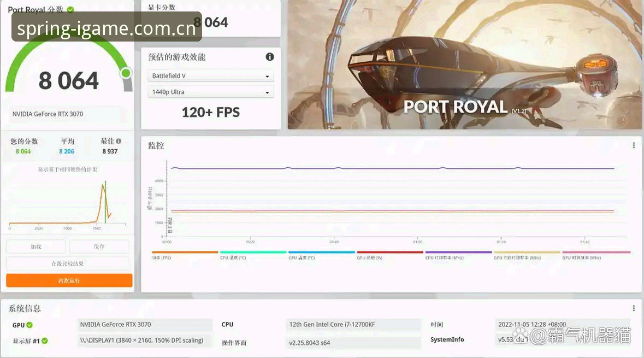Viewport: 644px width, 358px height.
Task: Click the 加载 (load) button
Action: [36, 247]
